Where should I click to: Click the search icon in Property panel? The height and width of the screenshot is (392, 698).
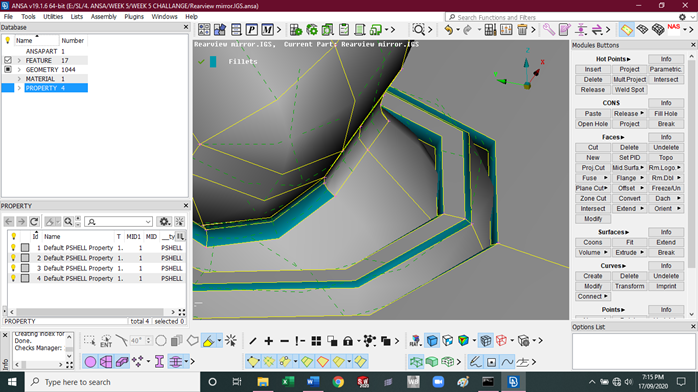pyautogui.click(x=68, y=222)
